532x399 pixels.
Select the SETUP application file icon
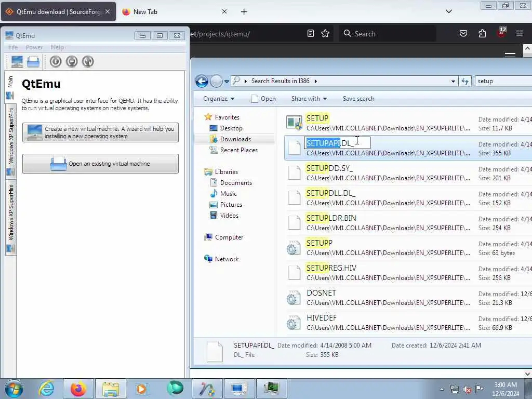coord(294,123)
